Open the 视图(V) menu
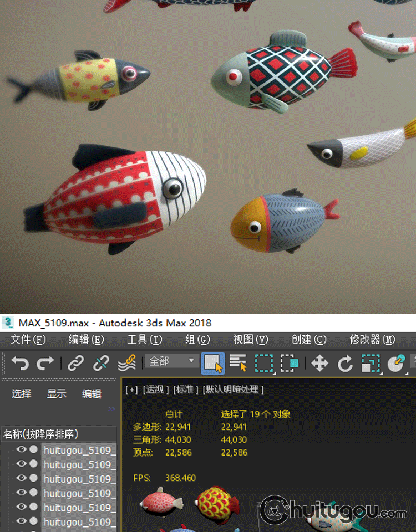The width and height of the screenshot is (416, 532). pyautogui.click(x=251, y=340)
